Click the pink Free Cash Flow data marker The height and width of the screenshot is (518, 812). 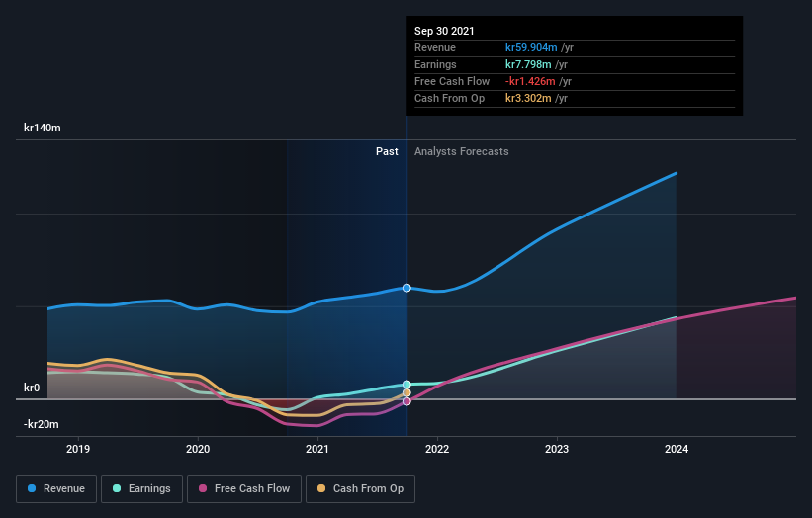pos(406,401)
